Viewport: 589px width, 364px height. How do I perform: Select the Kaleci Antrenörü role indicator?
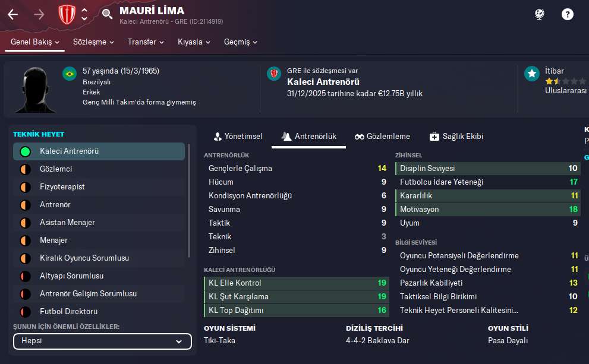pyautogui.click(x=25, y=151)
